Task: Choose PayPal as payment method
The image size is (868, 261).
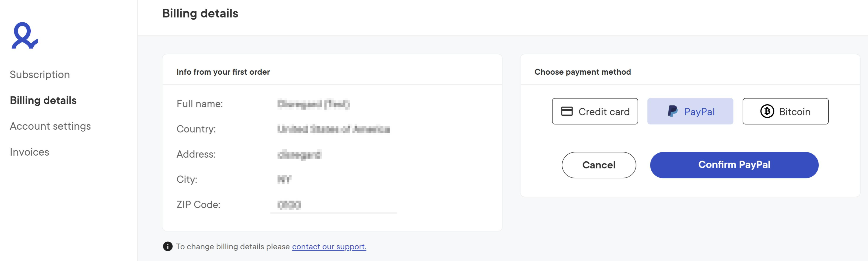Action: tap(690, 111)
